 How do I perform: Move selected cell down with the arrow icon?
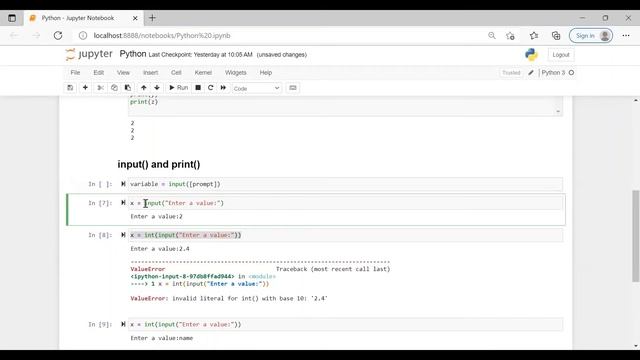[x=157, y=88]
